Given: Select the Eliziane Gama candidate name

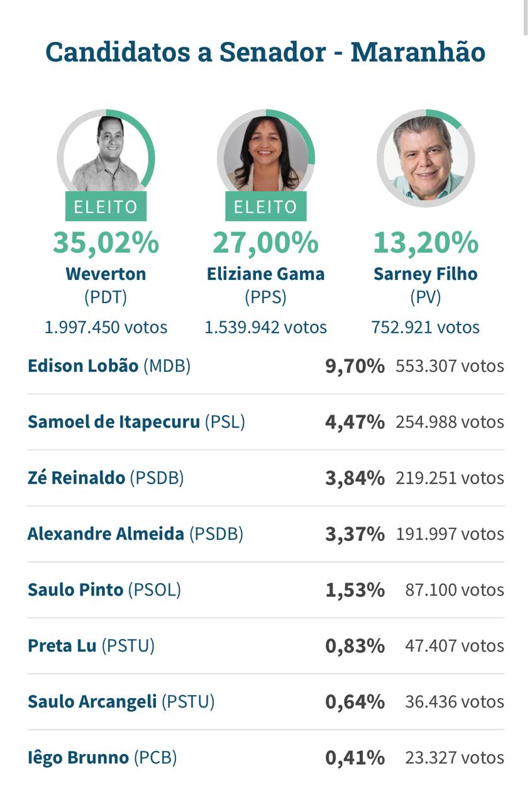Looking at the screenshot, I should click(265, 274).
